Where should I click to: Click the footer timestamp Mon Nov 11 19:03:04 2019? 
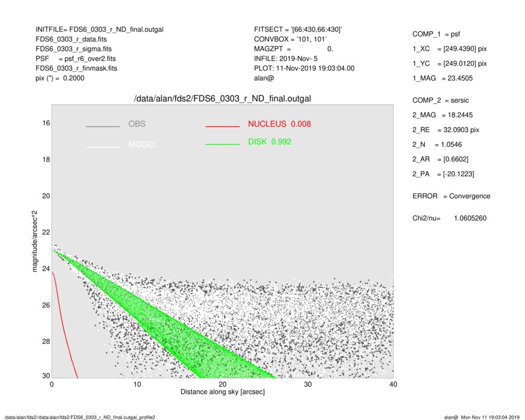coord(490,417)
